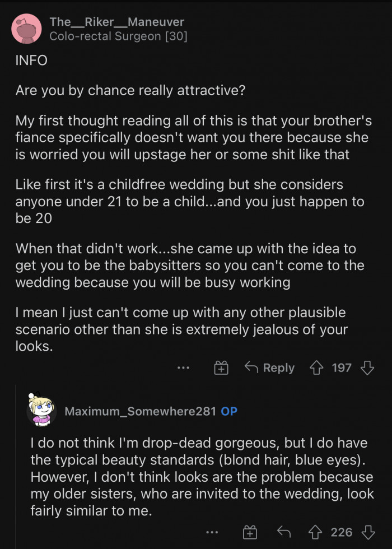The width and height of the screenshot is (392, 549).
Task: Select the 197 score text
Action: click(342, 368)
